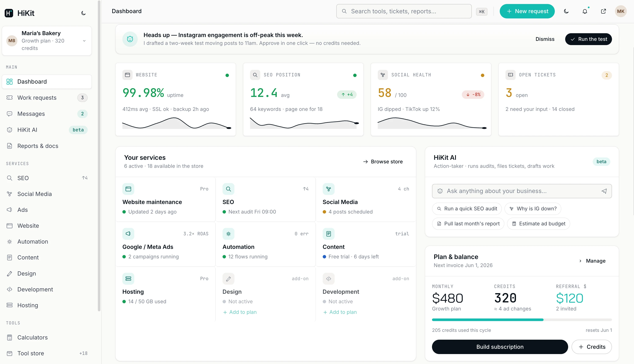Click the Development code sidebar icon
Viewport: 634px width, 364px height.
coord(10,289)
